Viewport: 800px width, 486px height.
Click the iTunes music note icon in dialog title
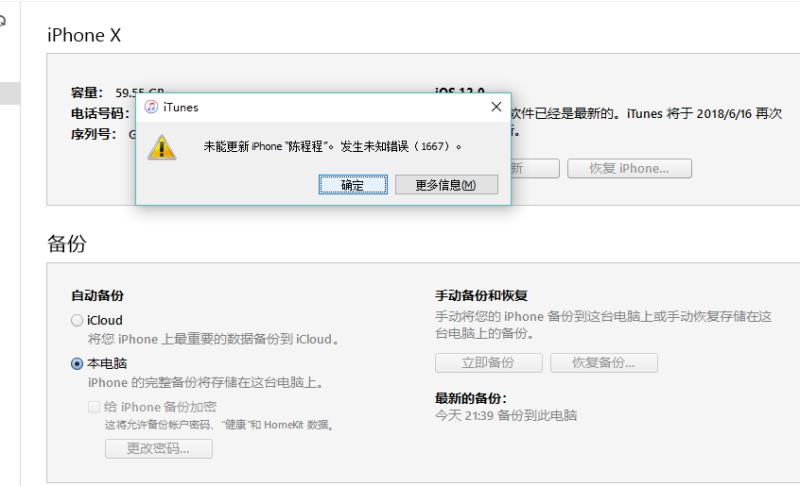point(151,107)
